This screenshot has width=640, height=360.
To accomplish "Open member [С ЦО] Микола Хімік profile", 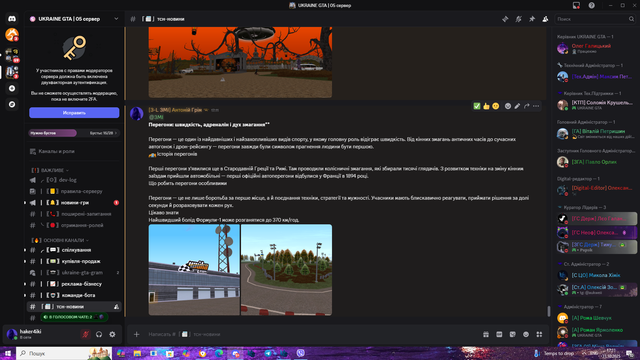I will 596,275.
